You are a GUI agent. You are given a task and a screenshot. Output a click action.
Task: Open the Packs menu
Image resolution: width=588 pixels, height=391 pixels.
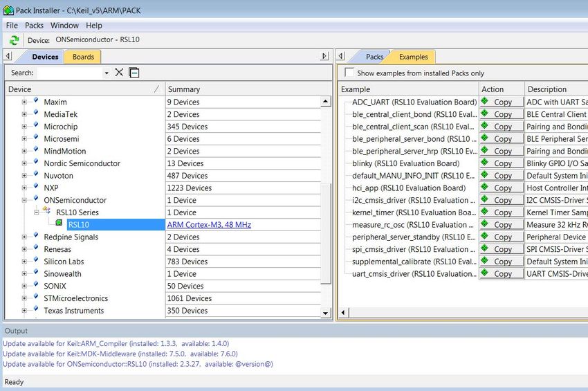pyautogui.click(x=34, y=26)
